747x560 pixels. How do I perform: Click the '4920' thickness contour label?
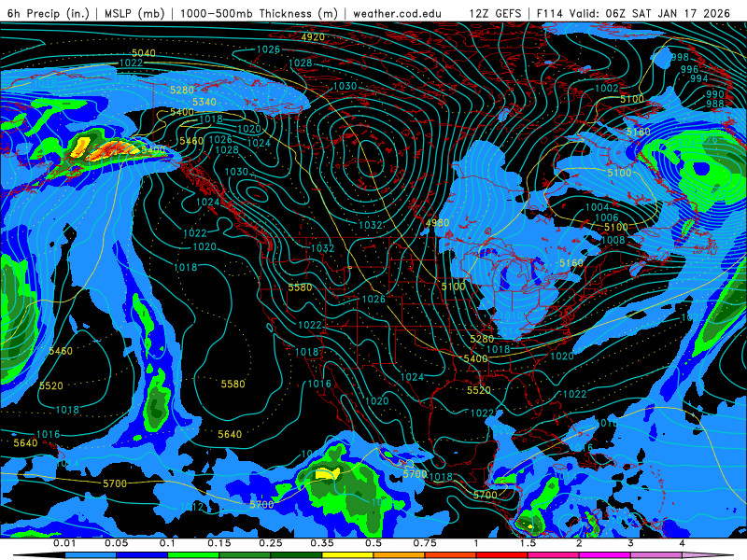pos(313,37)
